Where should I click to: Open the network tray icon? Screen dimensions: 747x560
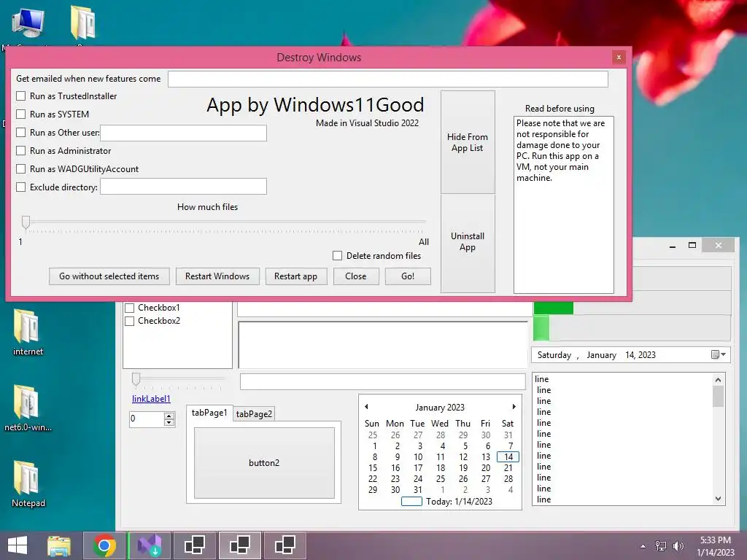pyautogui.click(x=661, y=546)
